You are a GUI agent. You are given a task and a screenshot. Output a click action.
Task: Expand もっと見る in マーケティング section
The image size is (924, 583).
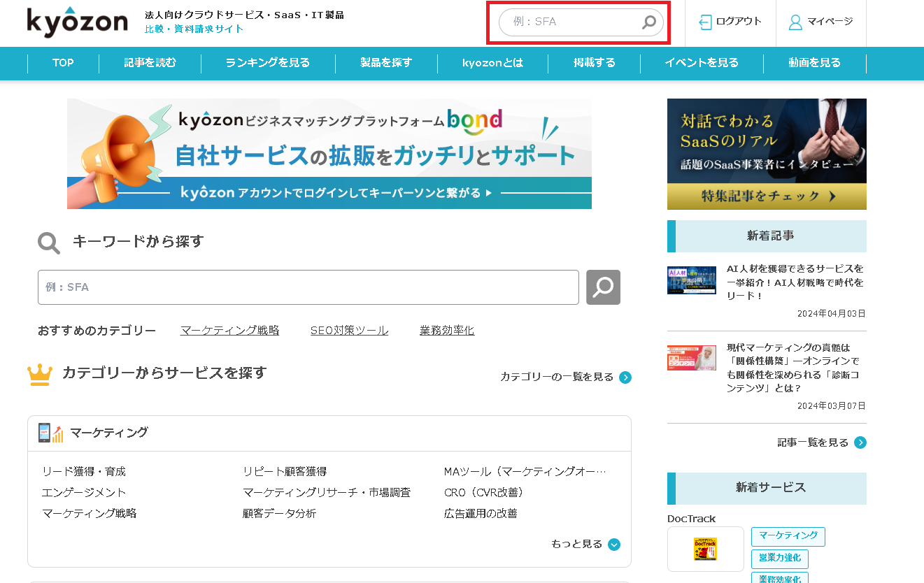(x=585, y=544)
